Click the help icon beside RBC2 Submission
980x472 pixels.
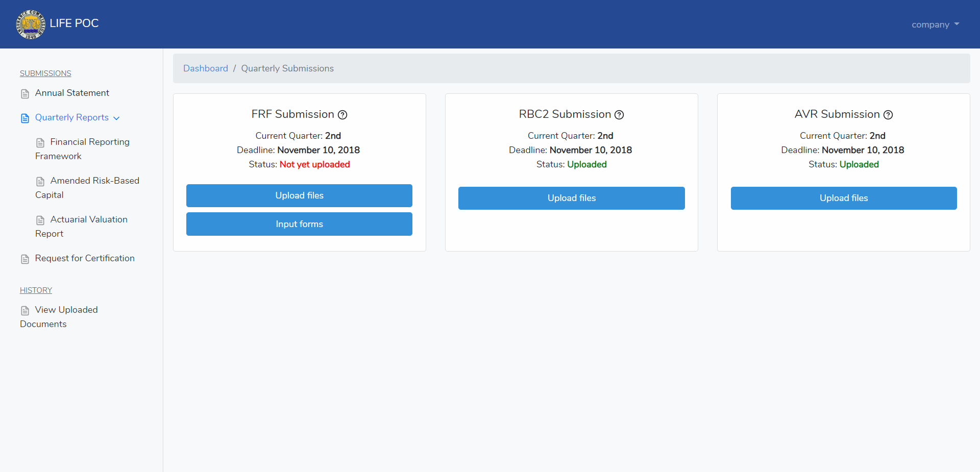619,115
